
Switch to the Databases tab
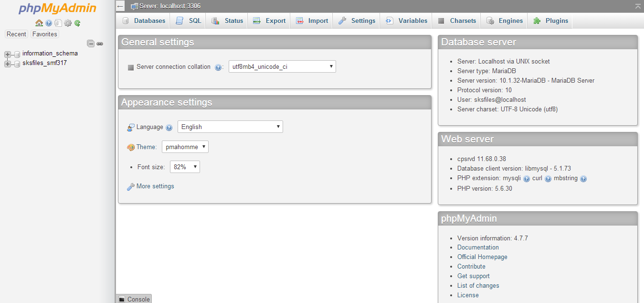pos(144,21)
